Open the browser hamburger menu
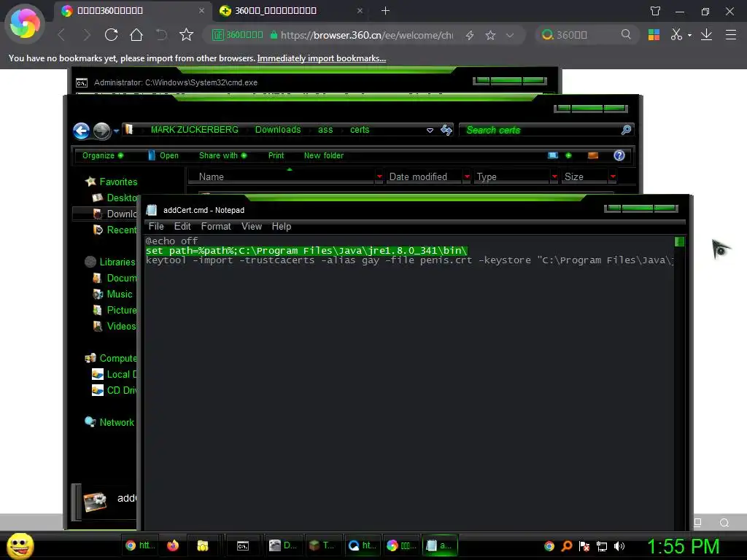 click(731, 34)
